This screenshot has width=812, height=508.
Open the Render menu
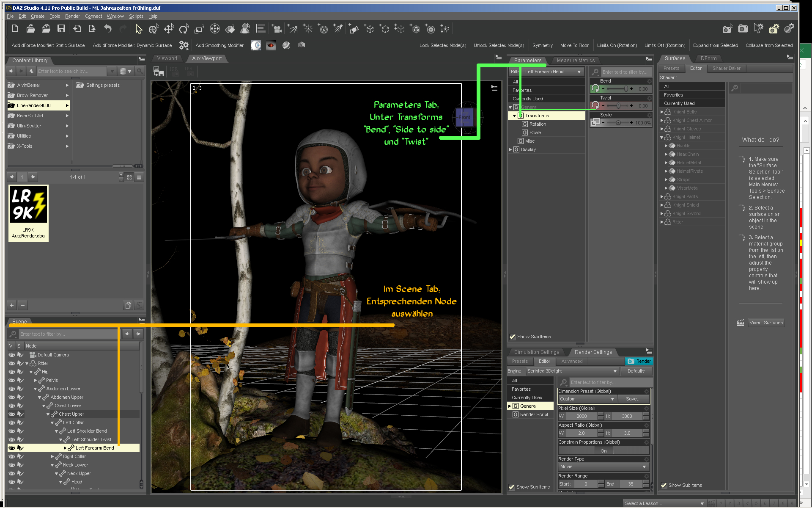[72, 16]
